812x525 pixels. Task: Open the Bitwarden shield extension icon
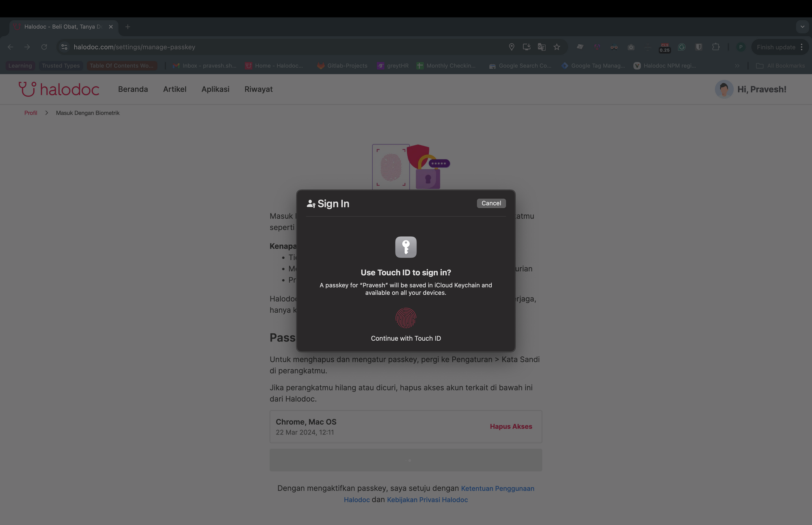tap(699, 47)
